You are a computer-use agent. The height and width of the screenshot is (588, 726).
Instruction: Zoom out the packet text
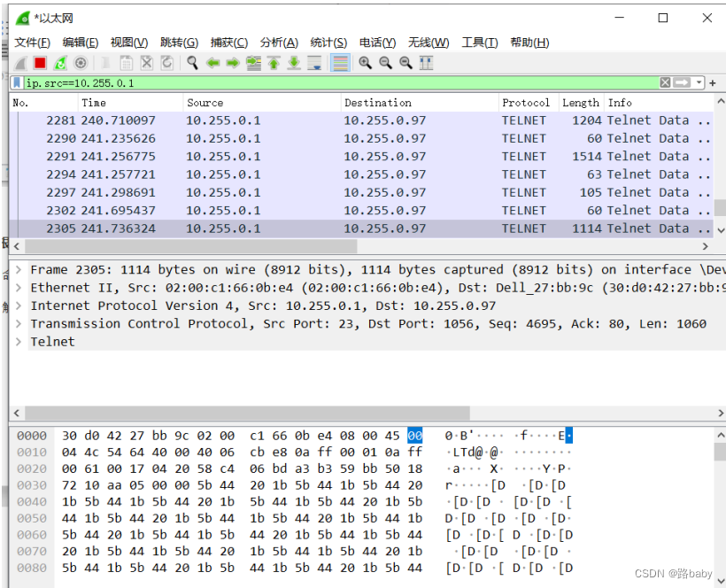[386, 63]
